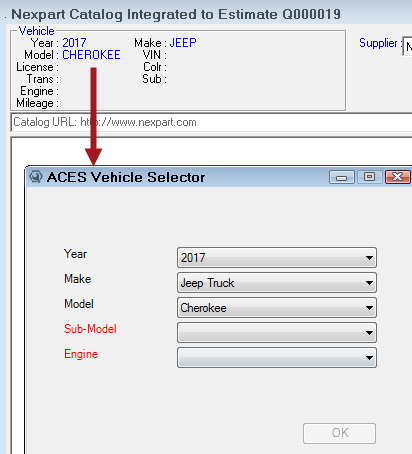Minimize the ACES Vehicle Selector window
412x454 pixels.
(x=342, y=177)
